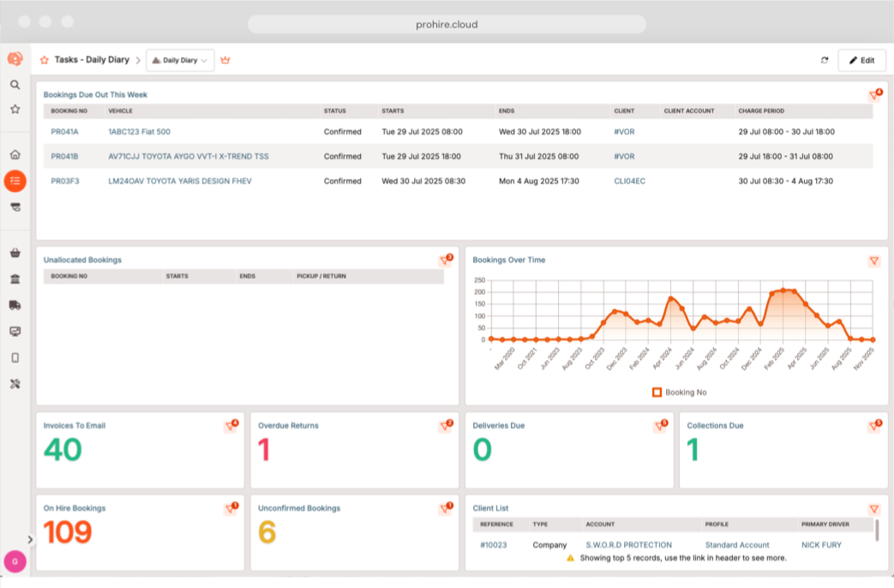Click the shopping basket sidebar icon
894x588 pixels.
click(x=15, y=253)
